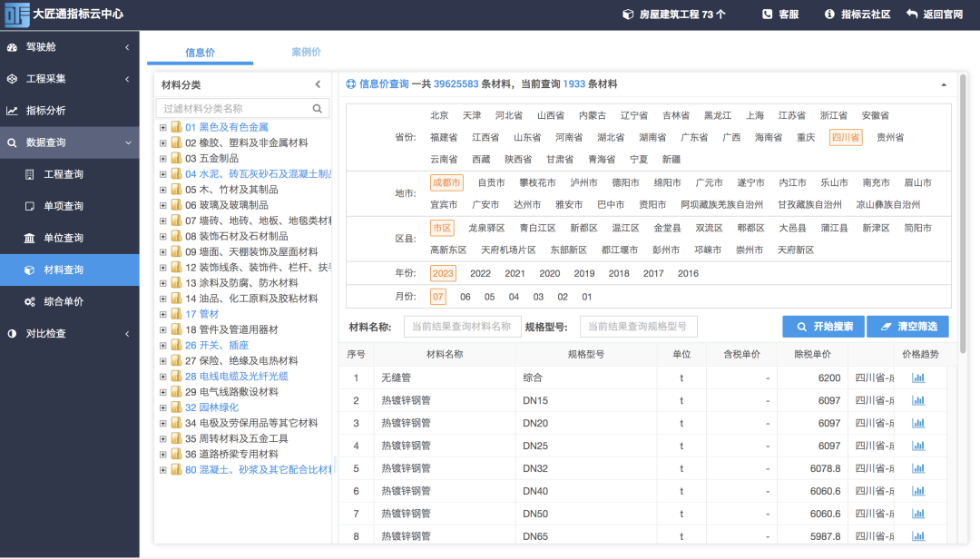Viewport: 980px width, 559px height.
Task: Open price trend chart for DN25 row
Action: [x=918, y=446]
